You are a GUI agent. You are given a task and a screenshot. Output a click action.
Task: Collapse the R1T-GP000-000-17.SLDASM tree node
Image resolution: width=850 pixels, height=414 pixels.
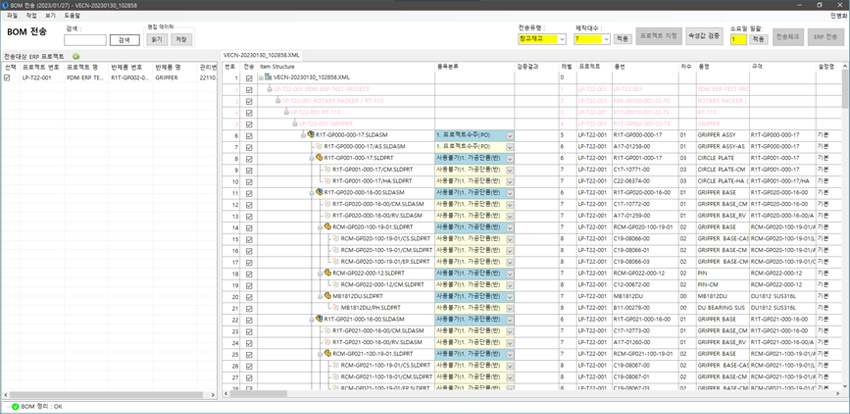tap(305, 134)
